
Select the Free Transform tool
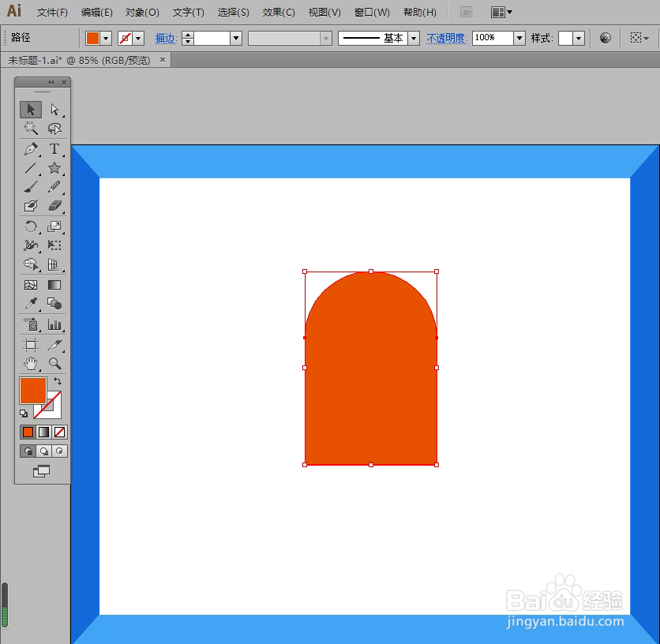point(54,245)
